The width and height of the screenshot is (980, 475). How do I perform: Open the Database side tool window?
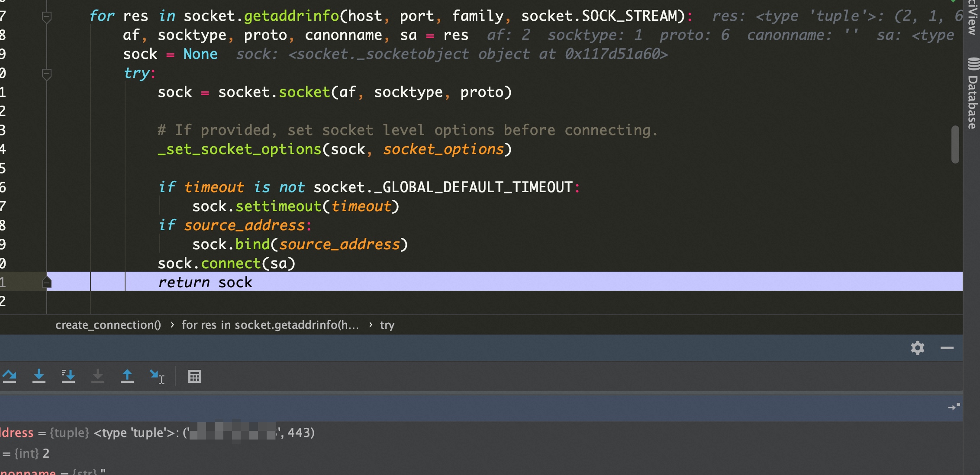973,93
